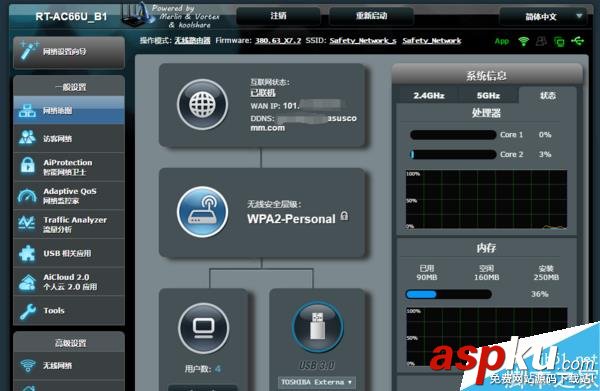Open guest network people icon
The height and width of the screenshot is (391, 600).
click(27, 138)
